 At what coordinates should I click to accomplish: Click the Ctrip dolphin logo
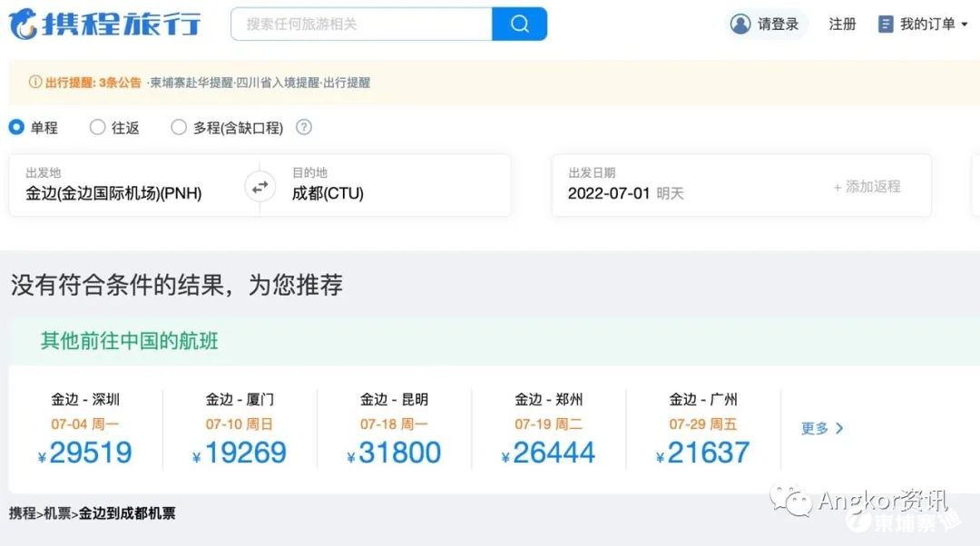point(24,24)
